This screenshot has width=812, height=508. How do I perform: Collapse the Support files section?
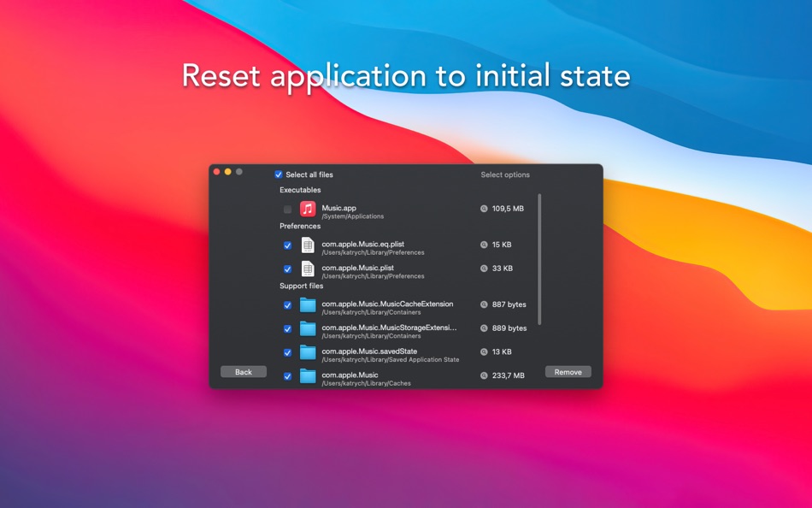(301, 286)
